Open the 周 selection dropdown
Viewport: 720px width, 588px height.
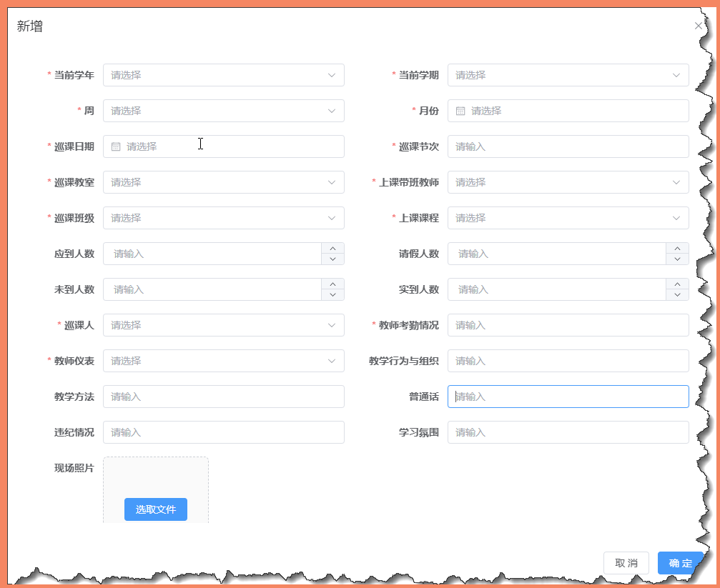coord(223,111)
